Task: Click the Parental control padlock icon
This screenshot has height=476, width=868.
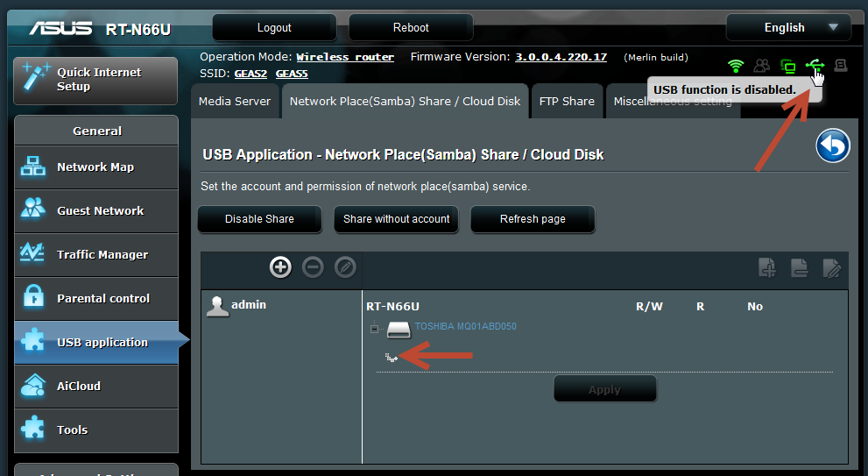Action: pyautogui.click(x=33, y=297)
